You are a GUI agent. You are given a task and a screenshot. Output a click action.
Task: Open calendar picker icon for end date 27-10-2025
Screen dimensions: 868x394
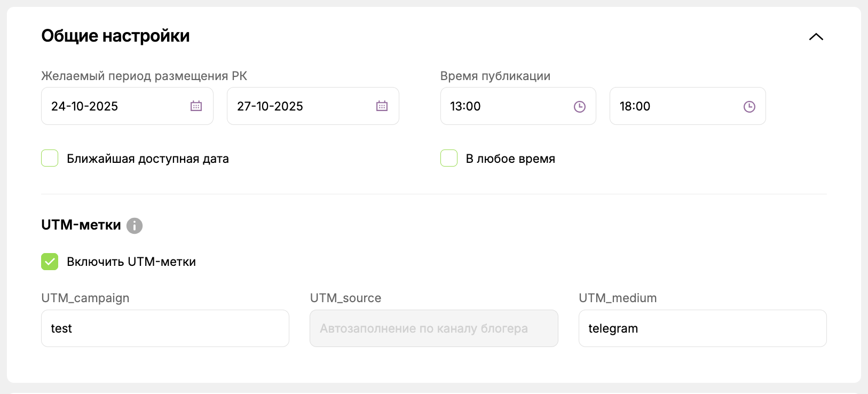coord(382,106)
